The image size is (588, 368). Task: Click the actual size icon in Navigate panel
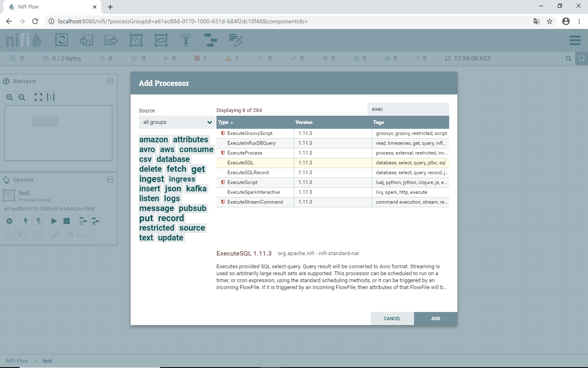point(51,97)
